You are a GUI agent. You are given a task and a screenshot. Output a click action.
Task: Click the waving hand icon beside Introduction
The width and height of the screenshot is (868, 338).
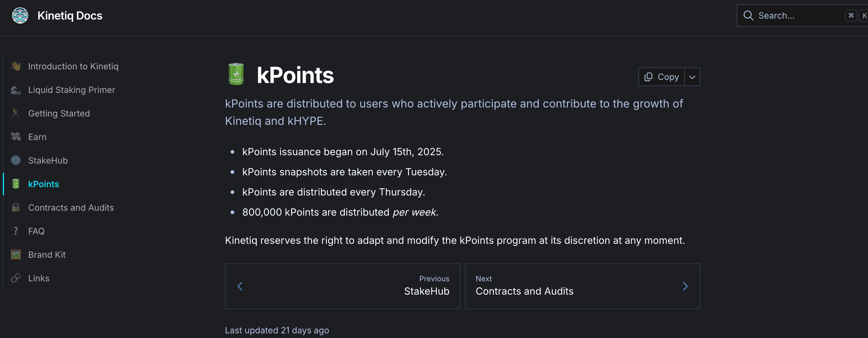[16, 66]
